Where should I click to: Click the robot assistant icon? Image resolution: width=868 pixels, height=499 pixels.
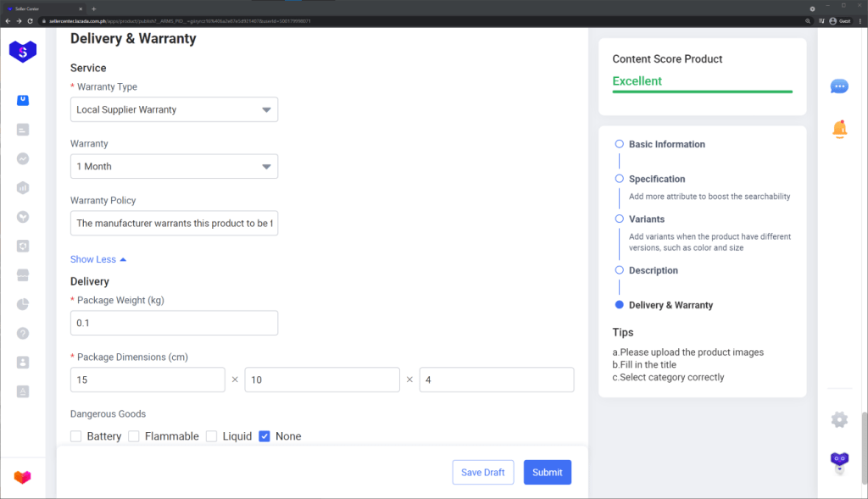(839, 462)
